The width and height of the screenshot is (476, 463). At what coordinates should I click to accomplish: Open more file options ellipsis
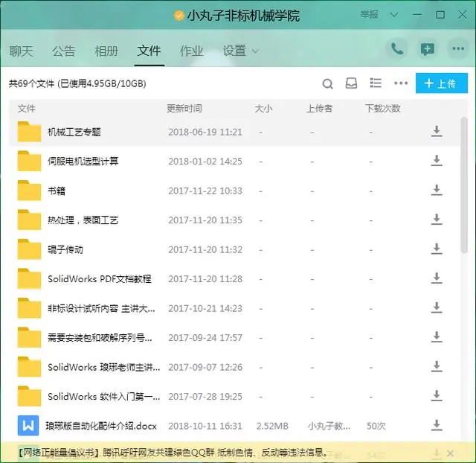[x=401, y=83]
